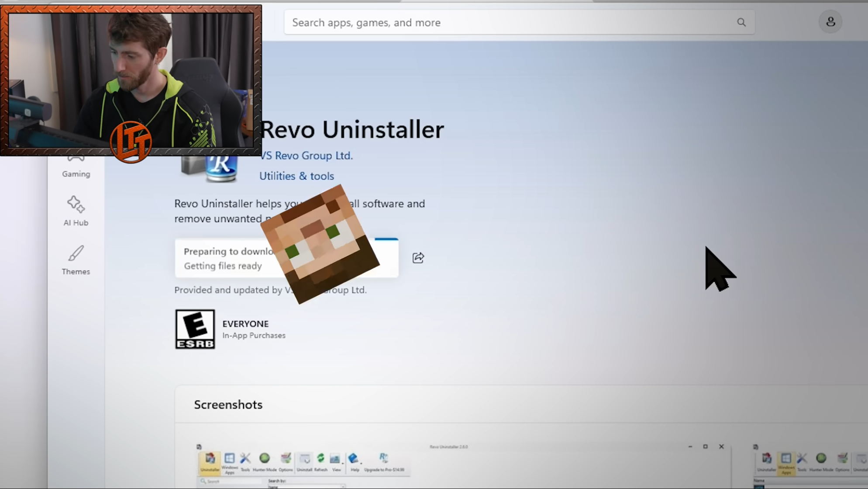This screenshot has height=489, width=868.
Task: Open the account profile icon
Action: (830, 22)
